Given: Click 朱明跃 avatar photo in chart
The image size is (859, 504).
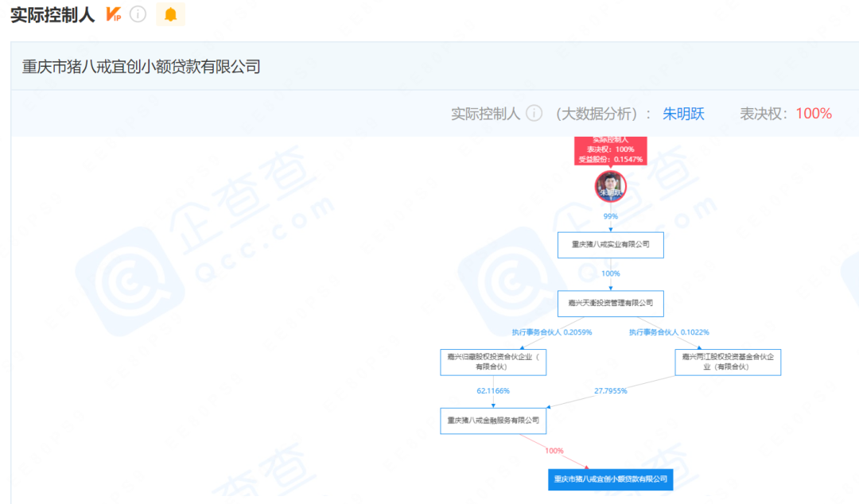Looking at the screenshot, I should (x=610, y=186).
